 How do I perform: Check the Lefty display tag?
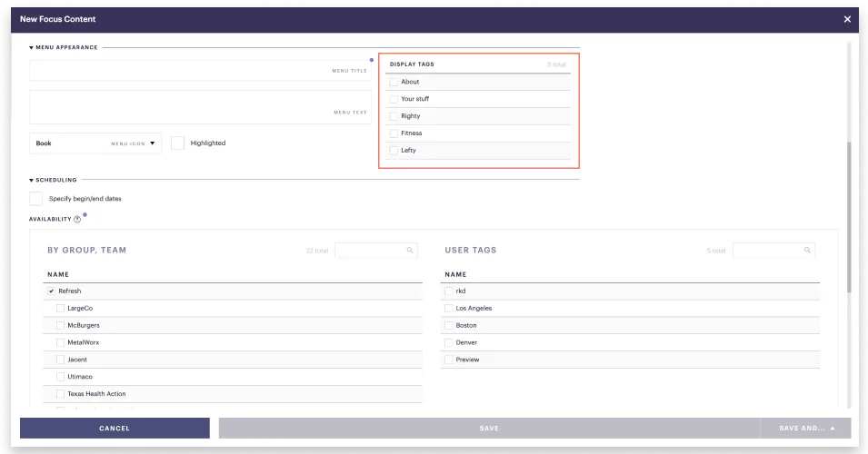pos(394,151)
